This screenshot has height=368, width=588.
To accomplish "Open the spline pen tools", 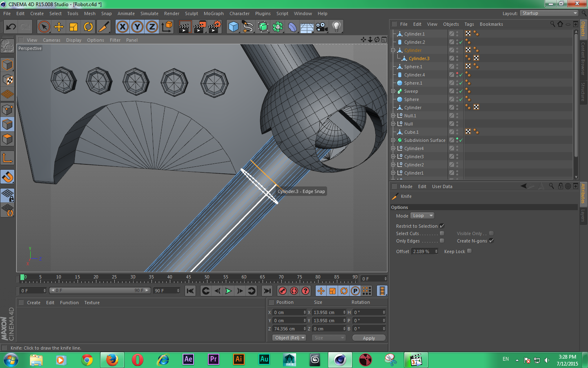I will point(248,27).
